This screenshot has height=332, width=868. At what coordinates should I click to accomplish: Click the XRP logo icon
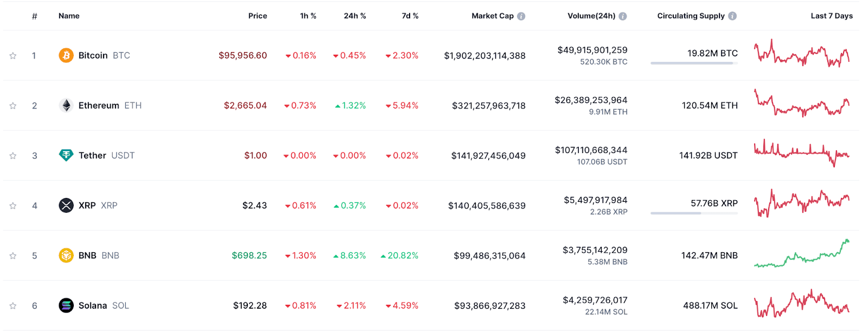(x=66, y=206)
